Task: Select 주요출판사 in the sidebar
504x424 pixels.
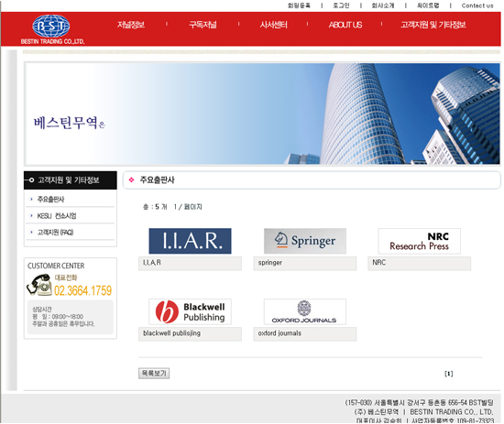Action: (50, 199)
